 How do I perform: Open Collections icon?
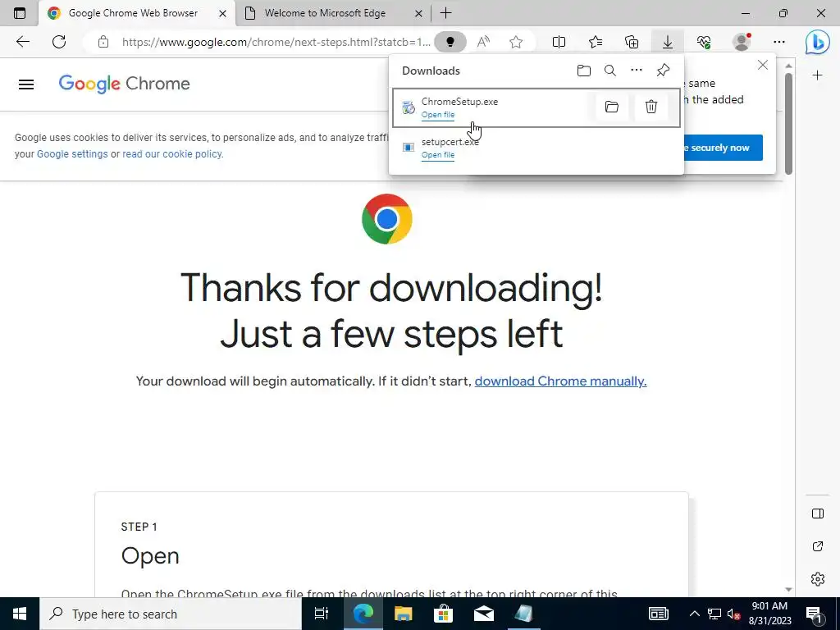coord(632,42)
